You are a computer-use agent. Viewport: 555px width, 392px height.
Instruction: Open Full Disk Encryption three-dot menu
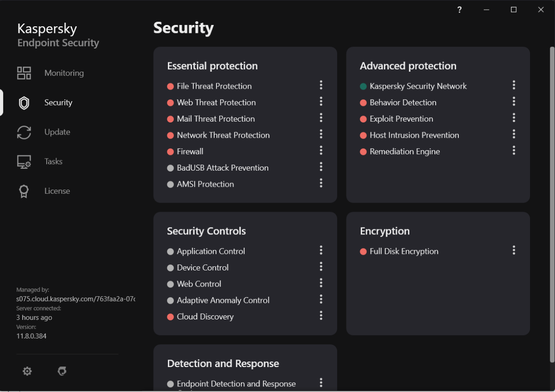coord(514,251)
